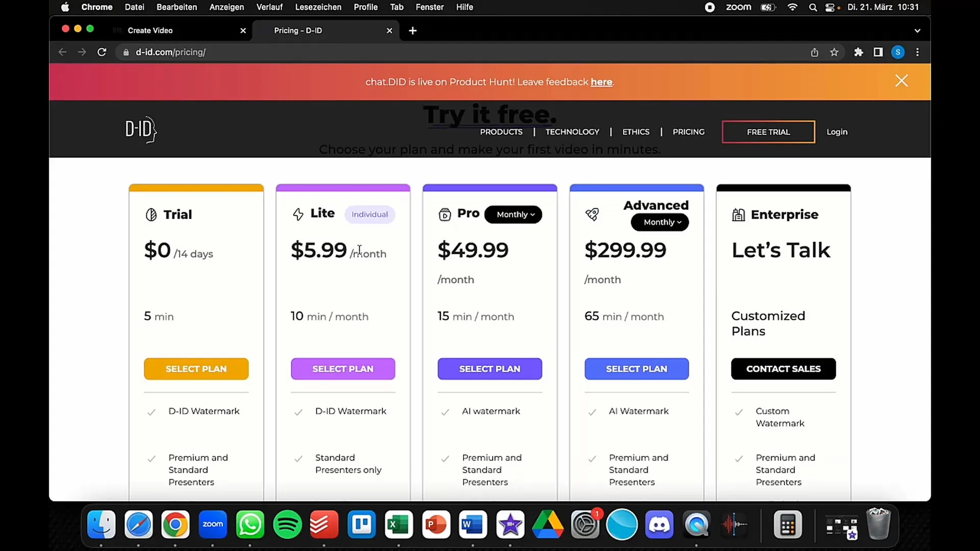Viewport: 980px width, 551px height.
Task: Click the Lite plan lightning bolt icon
Action: point(298,214)
